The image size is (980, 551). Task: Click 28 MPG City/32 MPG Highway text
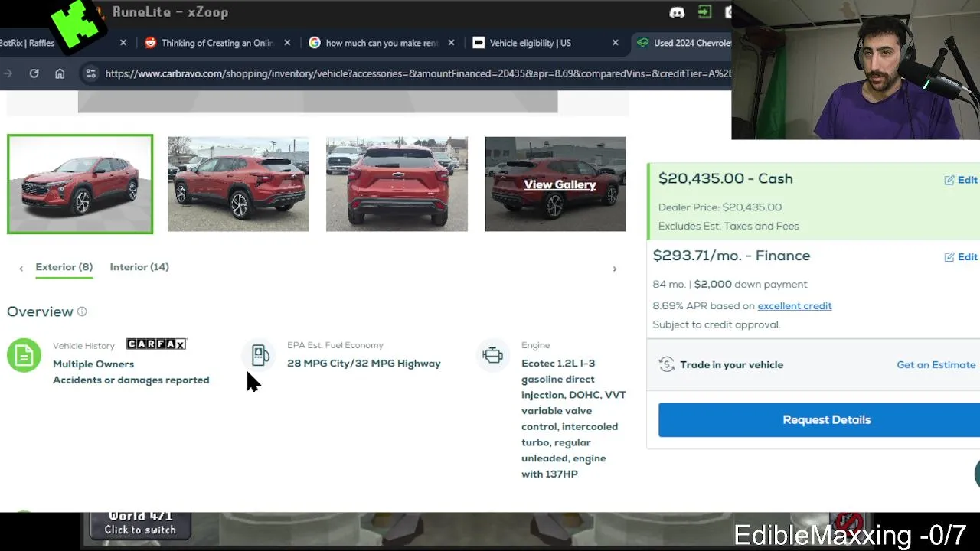[x=364, y=364]
